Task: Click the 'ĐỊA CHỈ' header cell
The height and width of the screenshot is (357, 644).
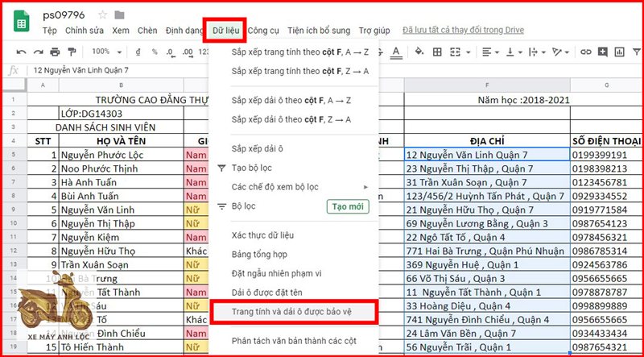Action: coord(487,141)
